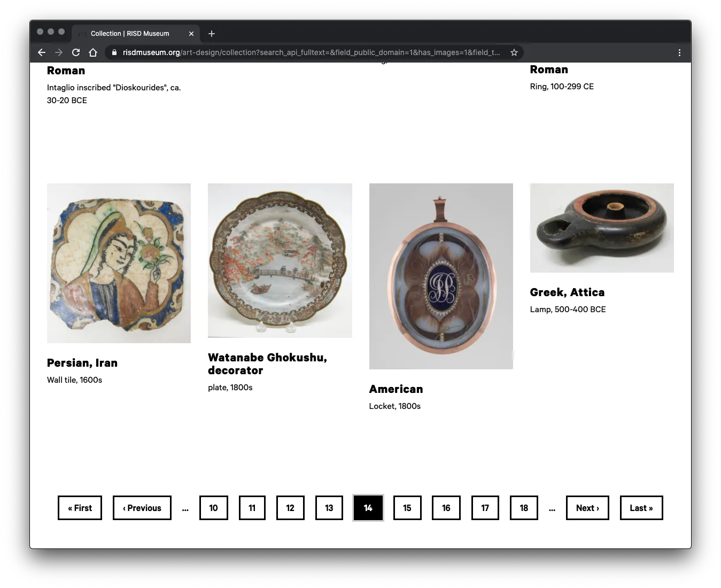Image resolution: width=721 pixels, height=588 pixels.
Task: Click the browser back navigation arrow
Action: point(41,52)
